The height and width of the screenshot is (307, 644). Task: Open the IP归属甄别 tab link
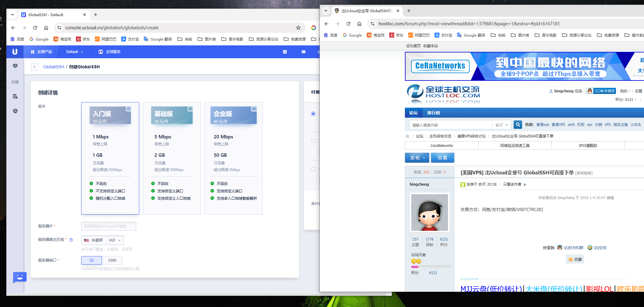pos(588,146)
